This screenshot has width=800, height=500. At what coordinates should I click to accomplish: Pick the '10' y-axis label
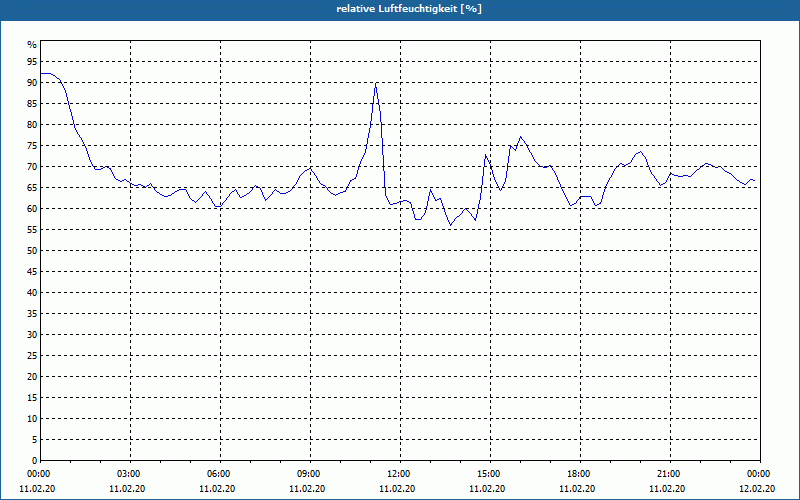point(32,419)
